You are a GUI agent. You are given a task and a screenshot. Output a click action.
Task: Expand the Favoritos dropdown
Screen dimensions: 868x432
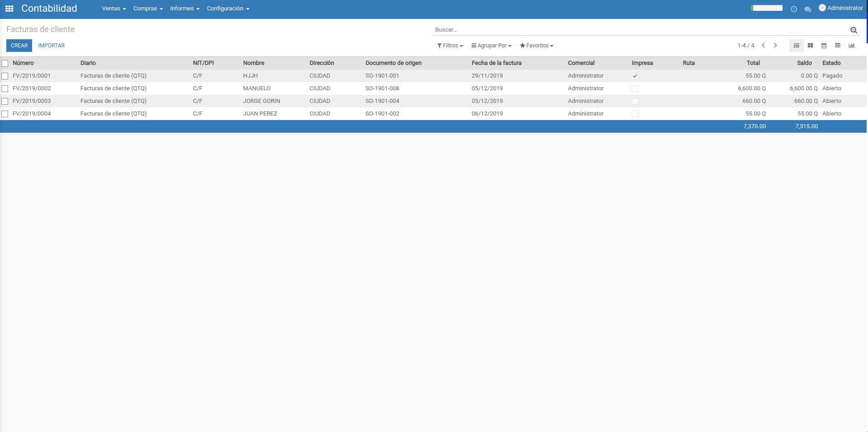coord(536,46)
